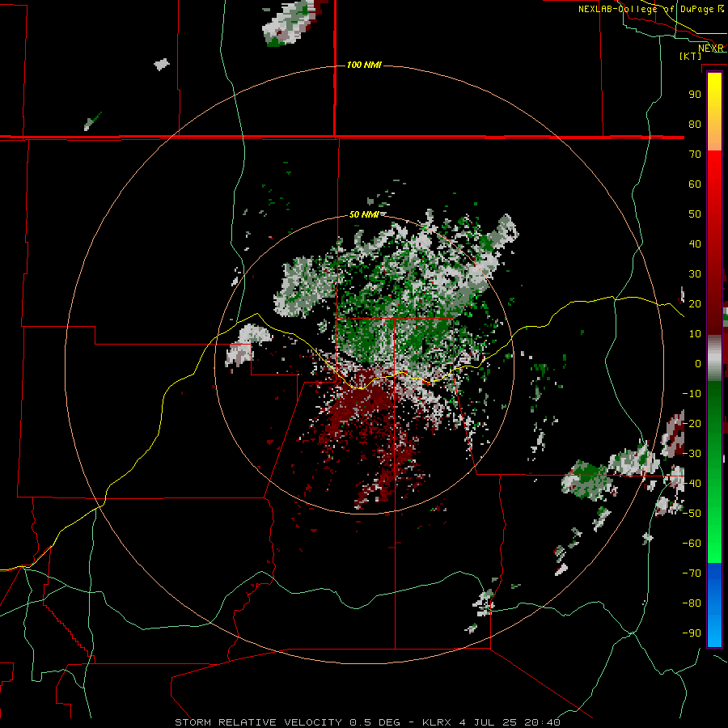Pick the "-50" scale label
728x728 pixels.
tap(692, 514)
